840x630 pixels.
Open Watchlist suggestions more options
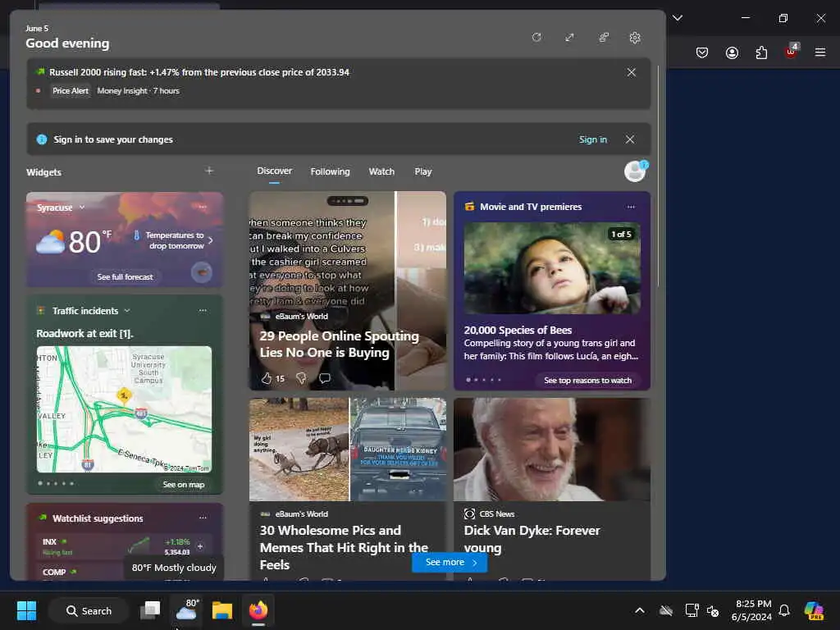[203, 518]
